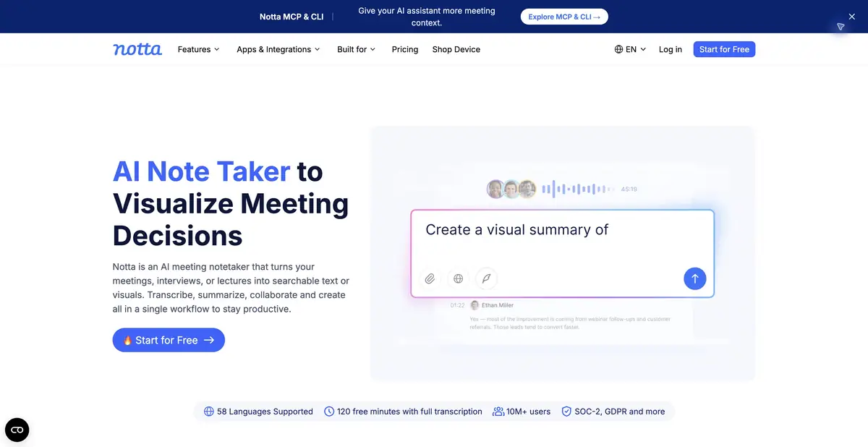Select the globe icon inside the prompt box
Viewport: 868px width, 447px height.
point(458,278)
